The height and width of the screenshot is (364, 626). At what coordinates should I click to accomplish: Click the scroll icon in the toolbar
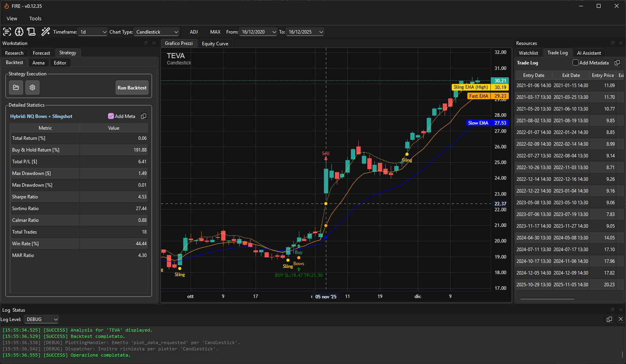click(x=32, y=32)
